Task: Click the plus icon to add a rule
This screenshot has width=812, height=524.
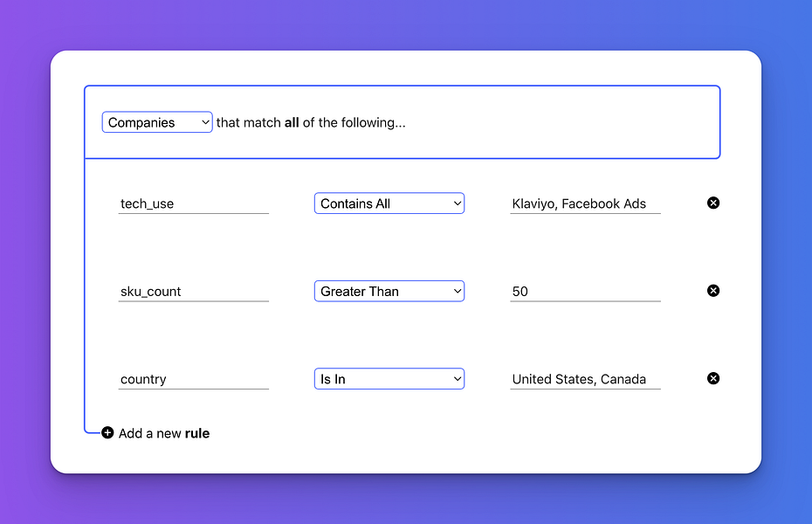Action: 107,432
